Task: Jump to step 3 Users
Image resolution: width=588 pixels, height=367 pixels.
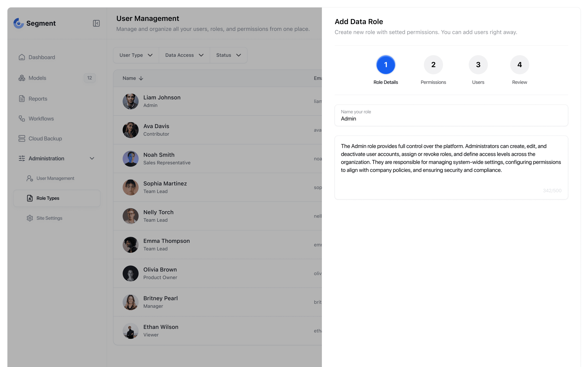Action: point(478,65)
